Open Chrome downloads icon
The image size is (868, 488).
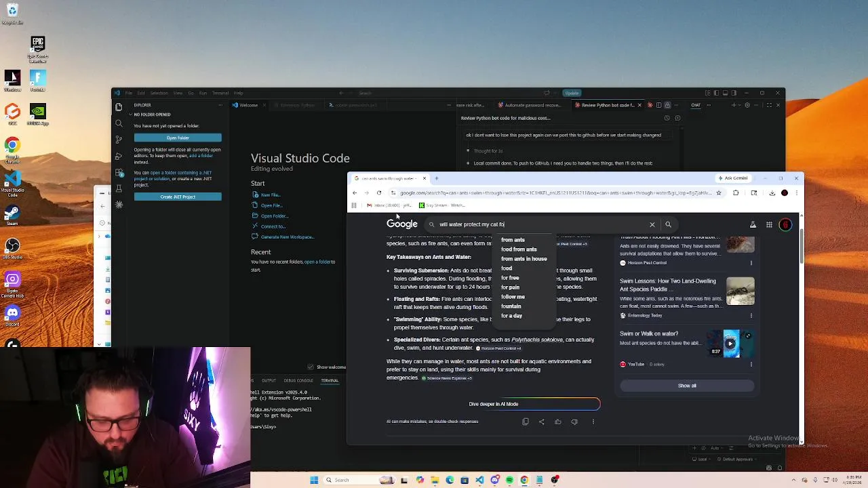[772, 193]
